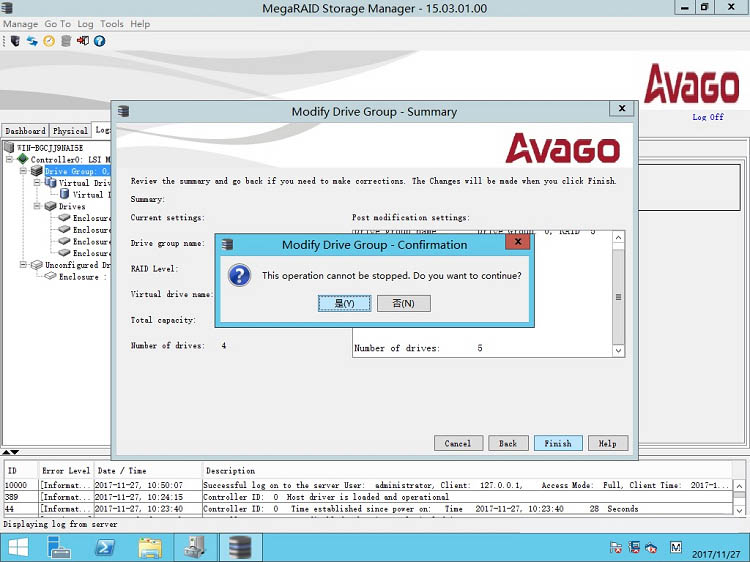Launch PowerShell from the taskbar
The height and width of the screenshot is (562, 750).
[105, 547]
